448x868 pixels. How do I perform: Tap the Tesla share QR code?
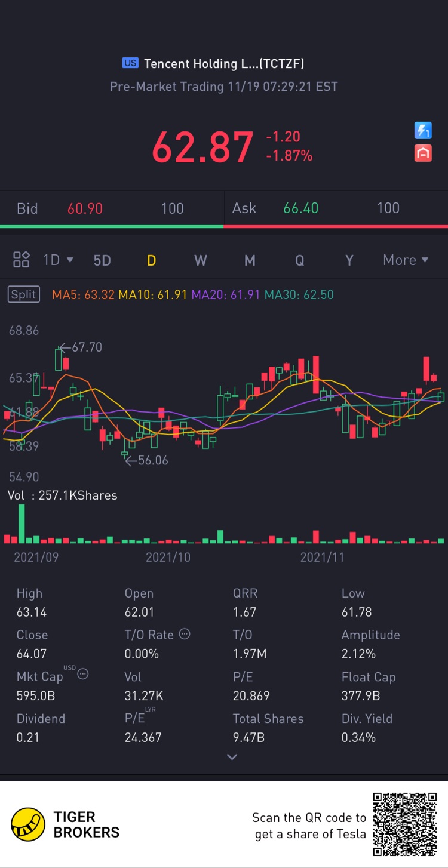pos(405,824)
